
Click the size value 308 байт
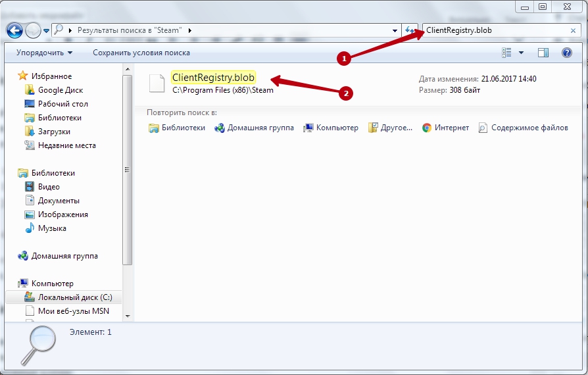click(464, 90)
